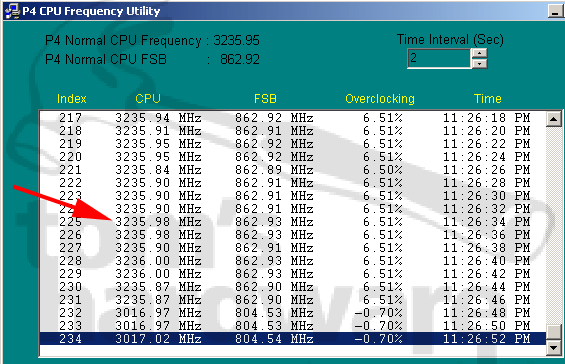
Task: Select highlighted row with index 234
Action: [x=293, y=338]
